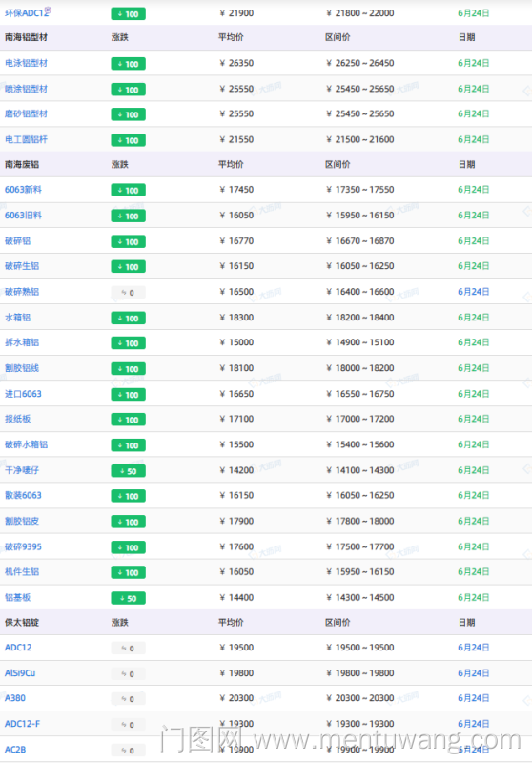Click the gray zero change badge for 破碎熟铝
Screen dimensions: 532x763
click(x=129, y=293)
